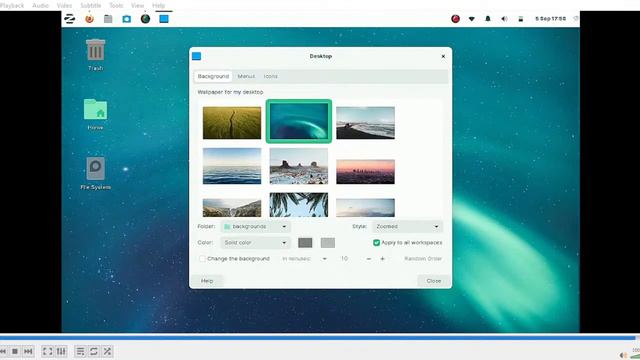This screenshot has height=360, width=640.
Task: Click the volume speaker tray icon
Action: pos(504,19)
